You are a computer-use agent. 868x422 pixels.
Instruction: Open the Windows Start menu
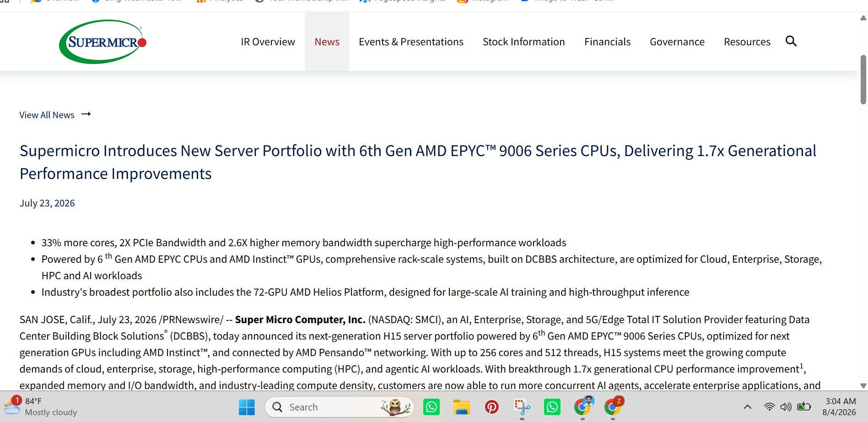(x=247, y=407)
